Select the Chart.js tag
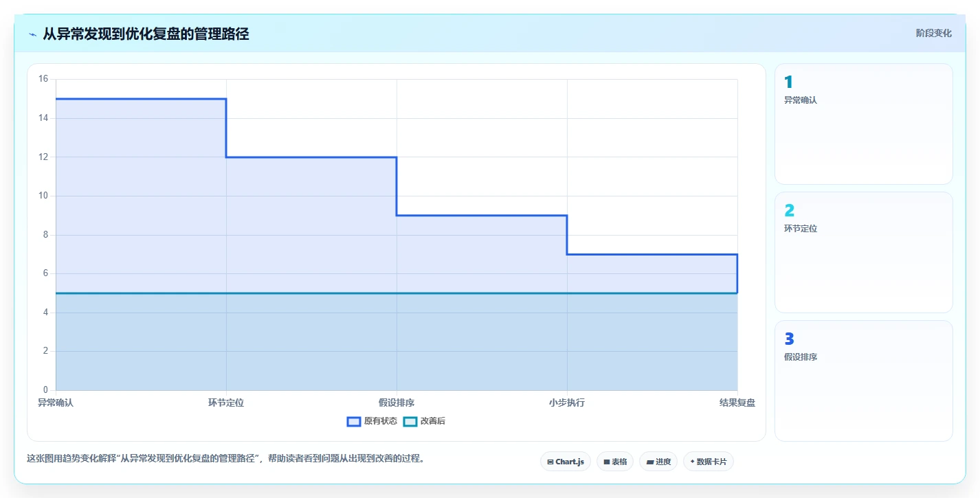Viewport: 980px width, 498px height. (566, 462)
